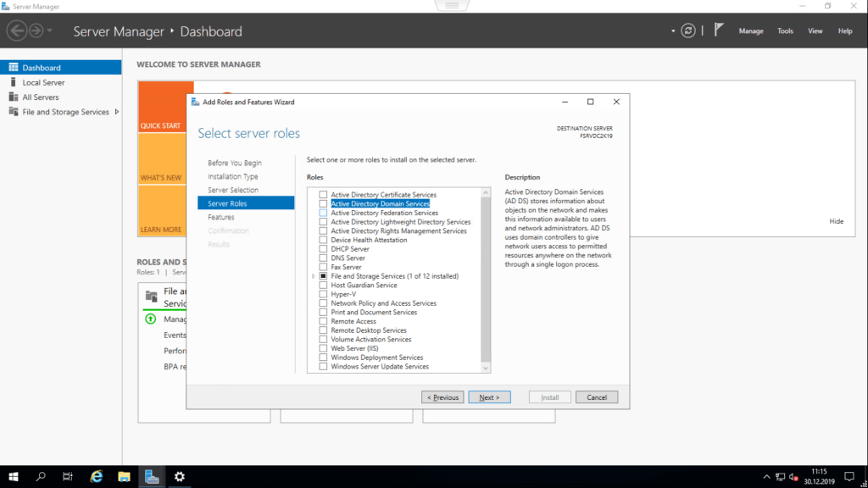
Task: Click the back navigation arrow
Action: pos(16,31)
